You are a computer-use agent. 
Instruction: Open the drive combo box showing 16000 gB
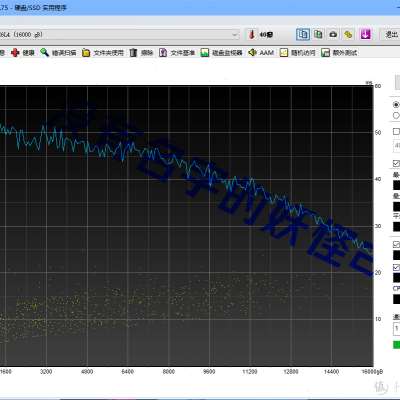(119, 34)
